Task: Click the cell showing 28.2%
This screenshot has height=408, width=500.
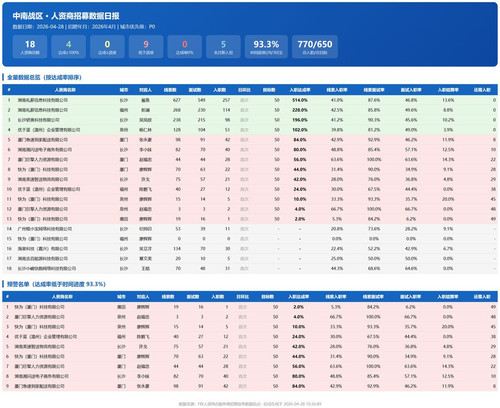Action: point(411,229)
